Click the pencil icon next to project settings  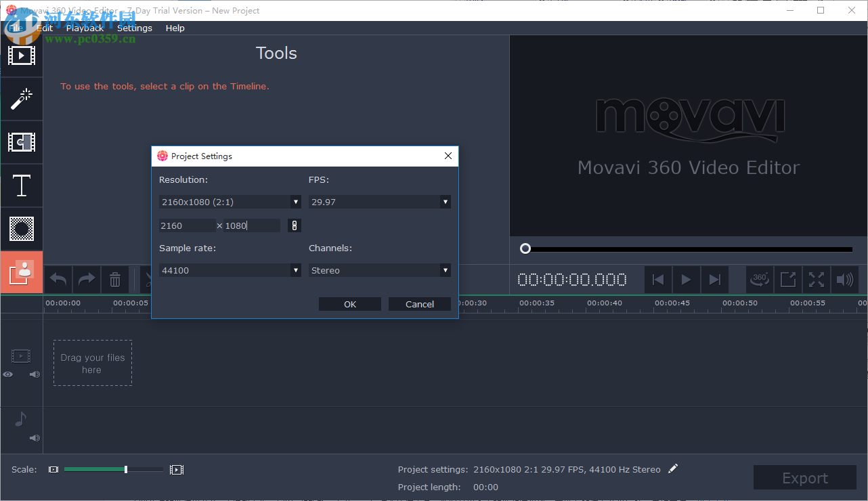(673, 469)
